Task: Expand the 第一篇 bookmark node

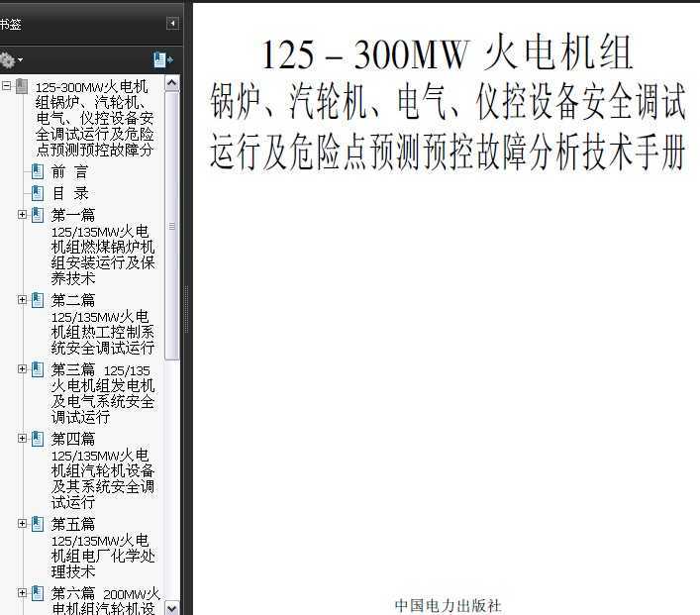Action: pos(22,214)
